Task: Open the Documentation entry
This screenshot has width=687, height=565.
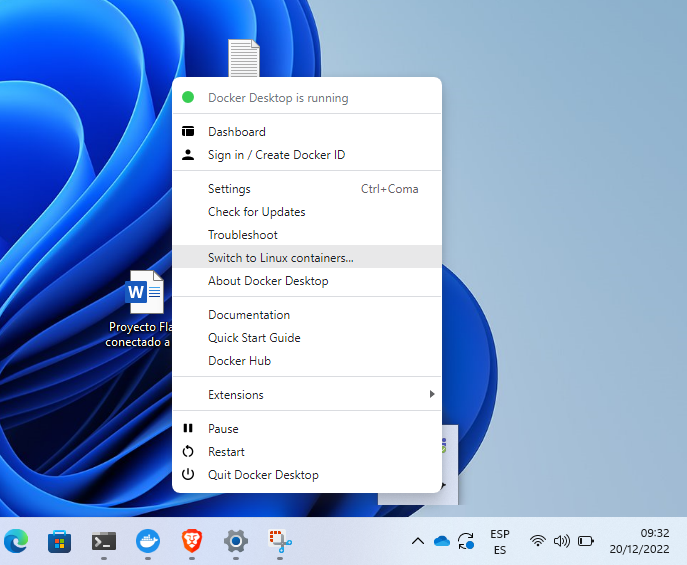Action: [307, 315]
